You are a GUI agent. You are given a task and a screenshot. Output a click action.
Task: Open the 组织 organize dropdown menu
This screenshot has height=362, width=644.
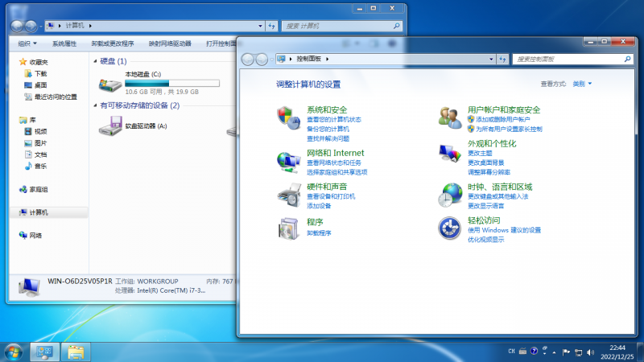coord(27,43)
